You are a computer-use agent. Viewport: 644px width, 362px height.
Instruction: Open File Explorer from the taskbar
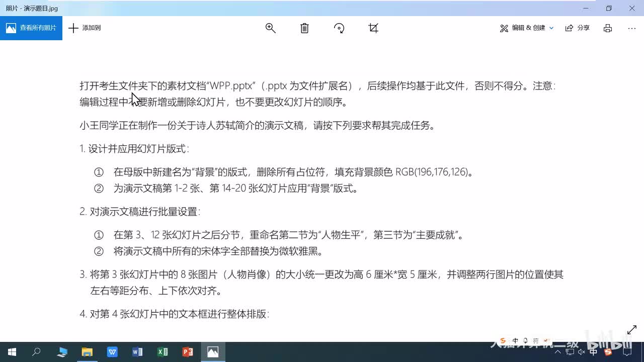coord(87,352)
